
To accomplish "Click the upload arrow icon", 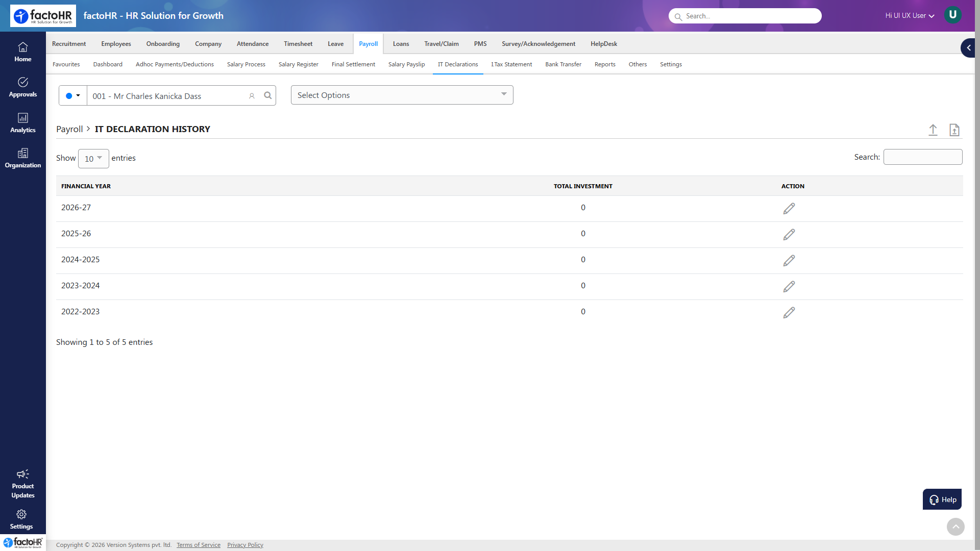I will (933, 130).
